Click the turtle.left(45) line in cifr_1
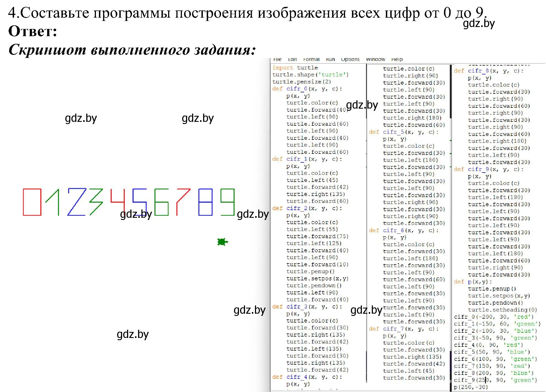This screenshot has height=392, width=546. [x=312, y=180]
